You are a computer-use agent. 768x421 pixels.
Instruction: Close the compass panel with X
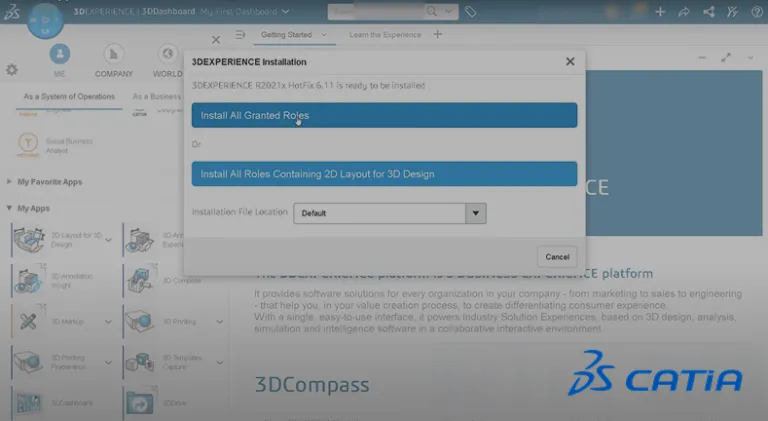click(216, 40)
